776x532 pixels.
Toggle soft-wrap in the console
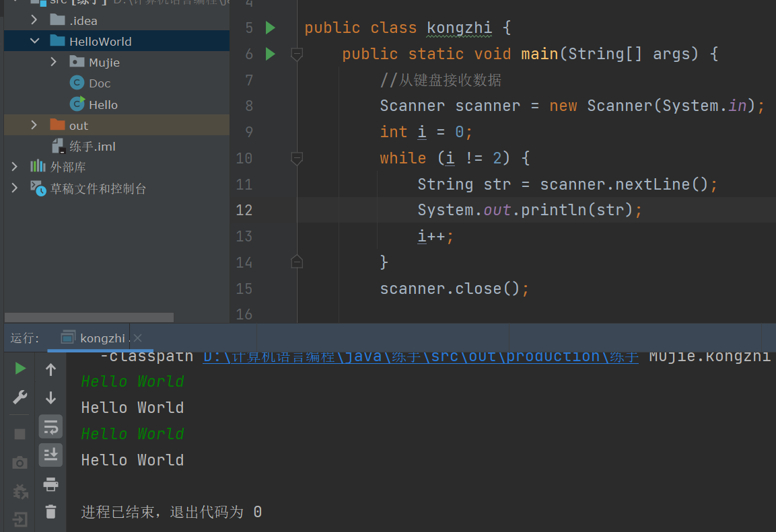click(50, 426)
